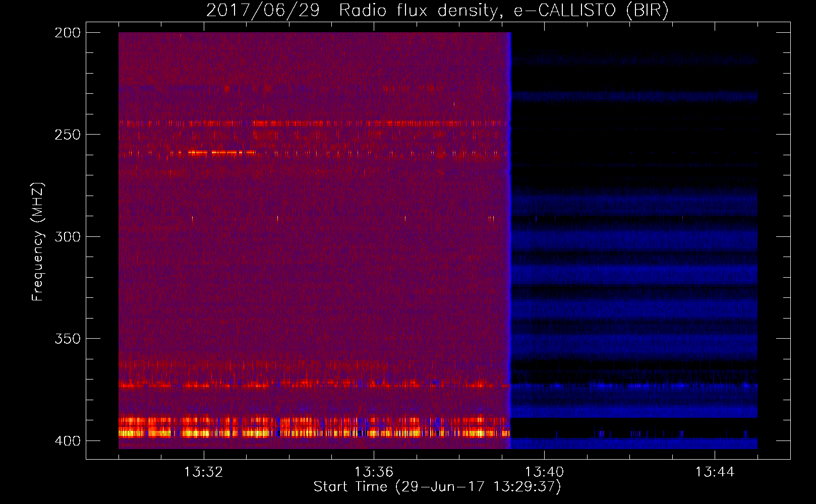Screen dimensions: 816x504
Task: Click the 350 frequency tick label
Action: click(68, 339)
